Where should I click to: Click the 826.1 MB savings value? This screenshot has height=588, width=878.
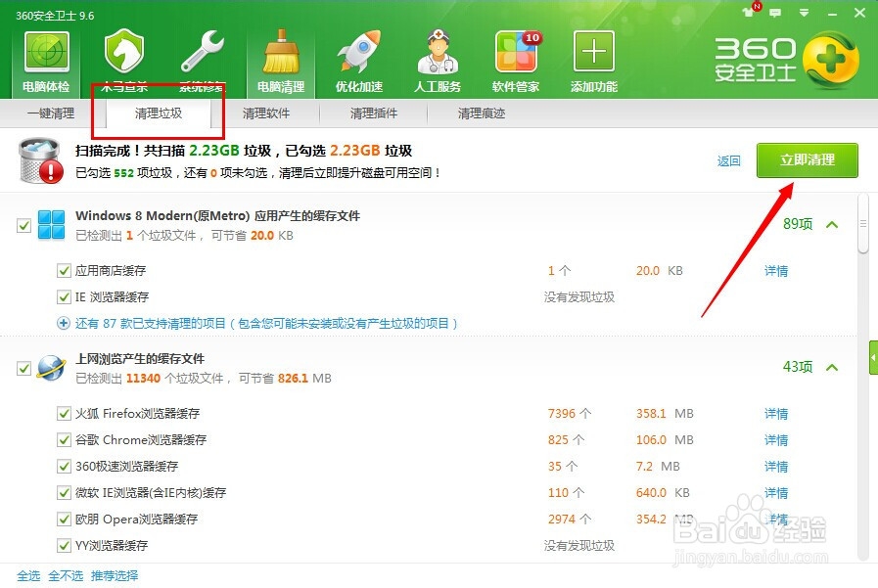304,379
